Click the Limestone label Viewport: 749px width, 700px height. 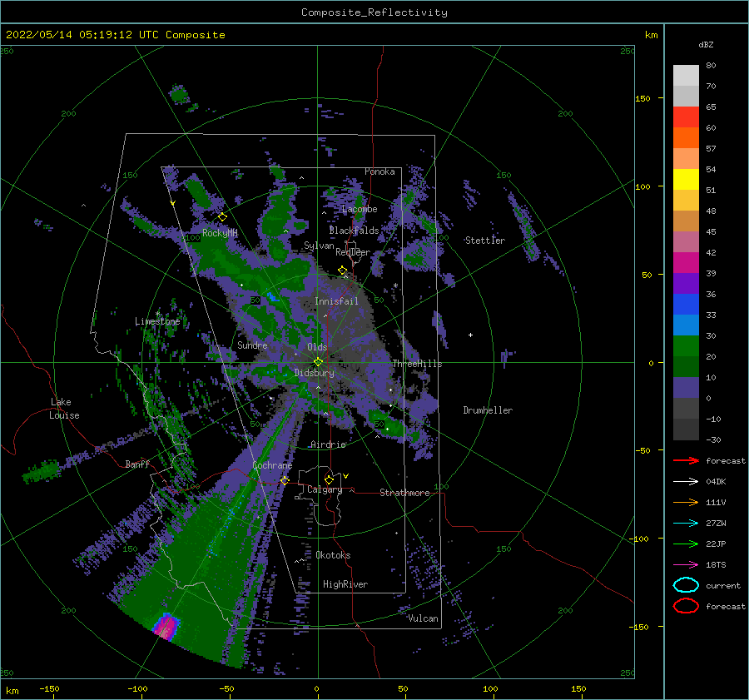point(157,321)
